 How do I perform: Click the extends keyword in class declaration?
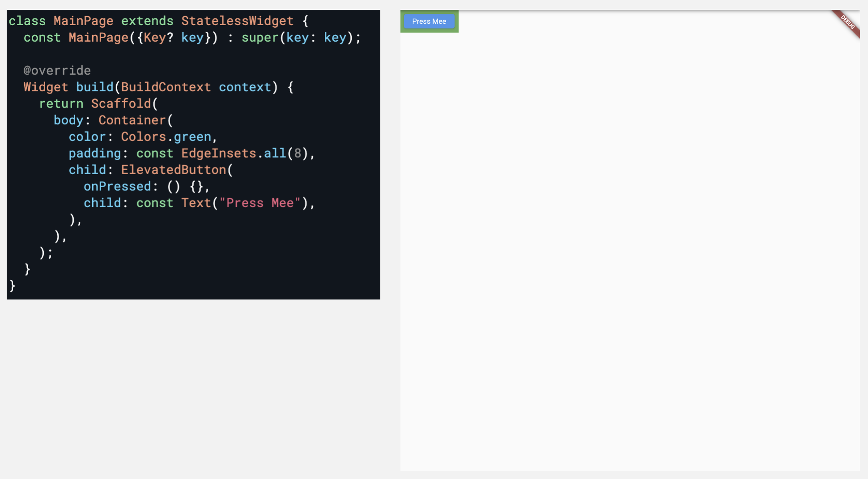[x=147, y=21]
